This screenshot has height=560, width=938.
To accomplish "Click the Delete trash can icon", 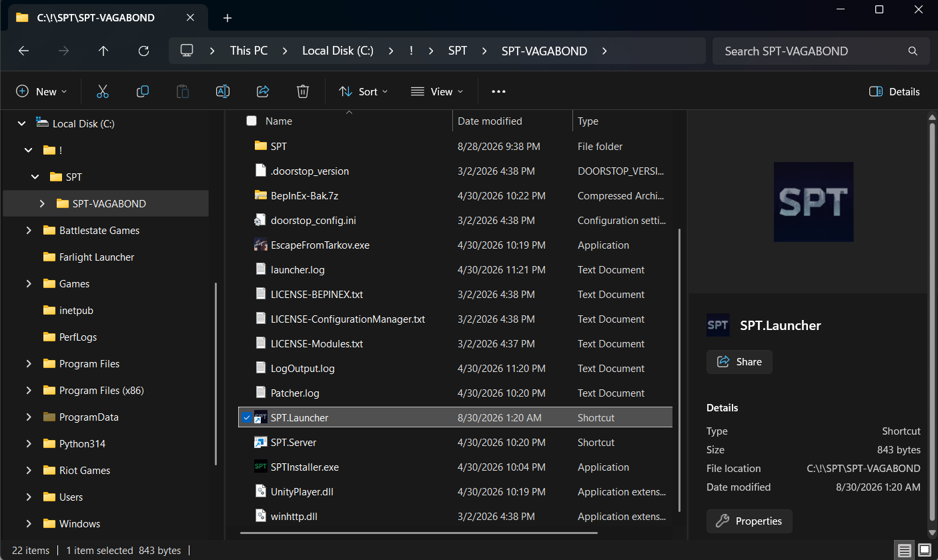I will (x=303, y=91).
